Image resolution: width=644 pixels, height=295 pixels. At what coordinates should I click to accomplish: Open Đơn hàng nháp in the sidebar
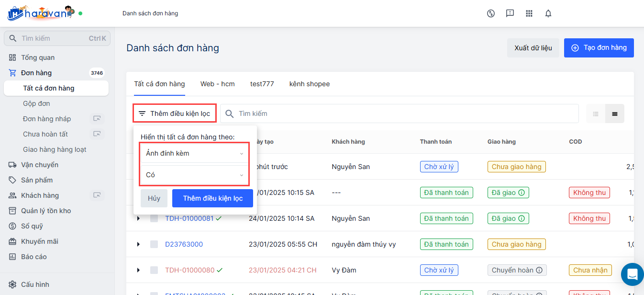(47, 119)
